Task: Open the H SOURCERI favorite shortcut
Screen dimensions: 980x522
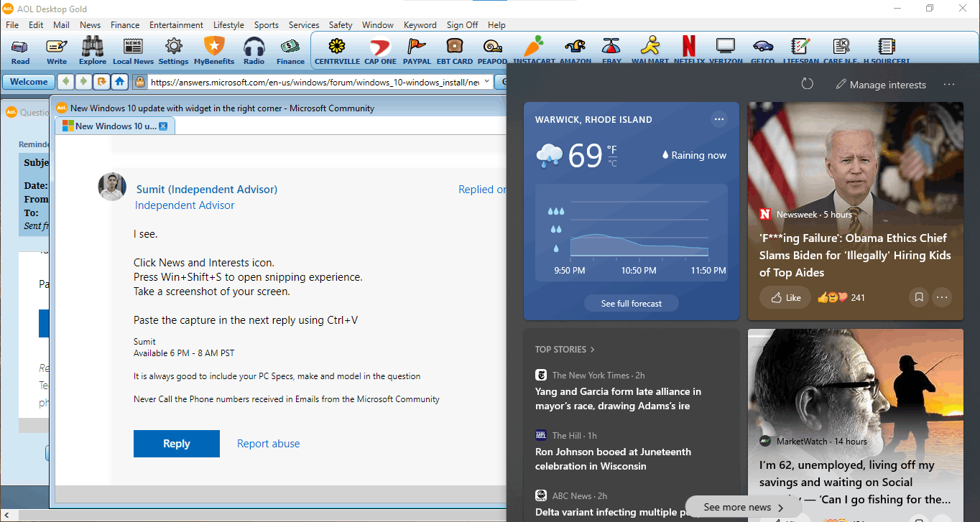Action: [x=886, y=51]
